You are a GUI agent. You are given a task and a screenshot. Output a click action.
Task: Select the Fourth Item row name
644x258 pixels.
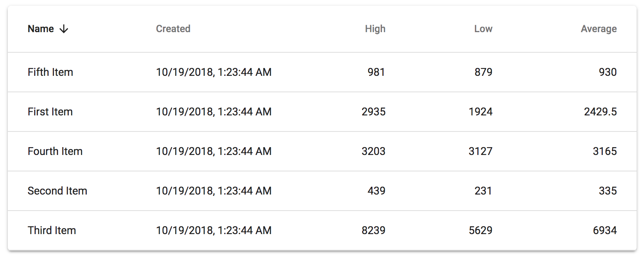click(x=55, y=151)
